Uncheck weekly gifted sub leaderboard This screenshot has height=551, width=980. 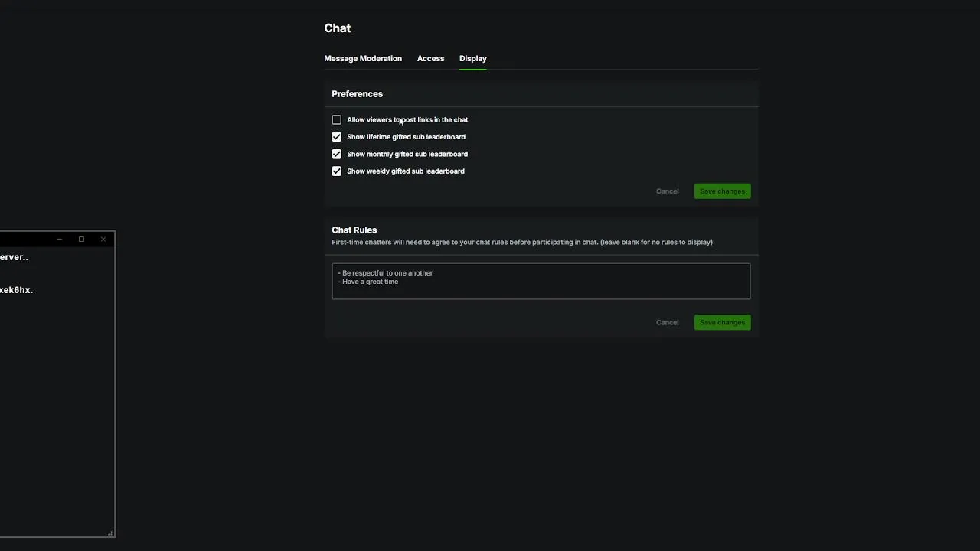coord(336,171)
